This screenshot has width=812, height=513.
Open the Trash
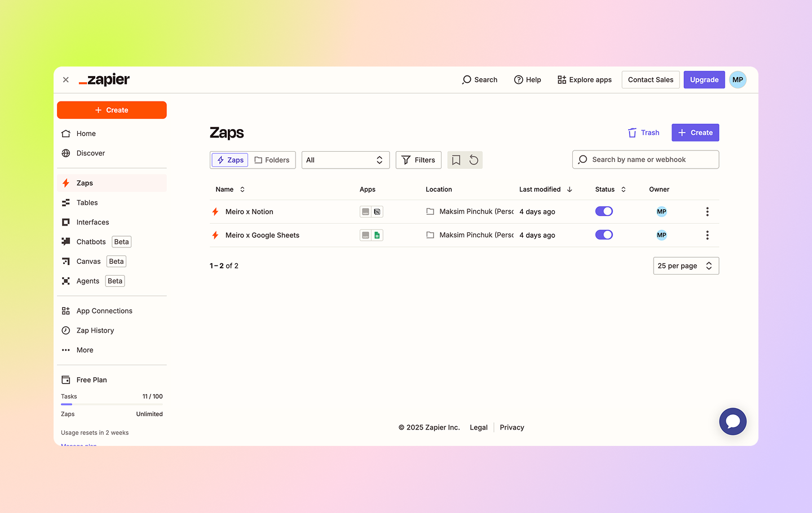coord(643,132)
